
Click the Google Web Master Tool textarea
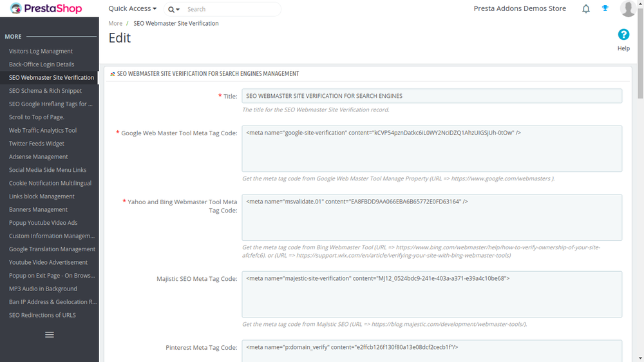(x=431, y=148)
